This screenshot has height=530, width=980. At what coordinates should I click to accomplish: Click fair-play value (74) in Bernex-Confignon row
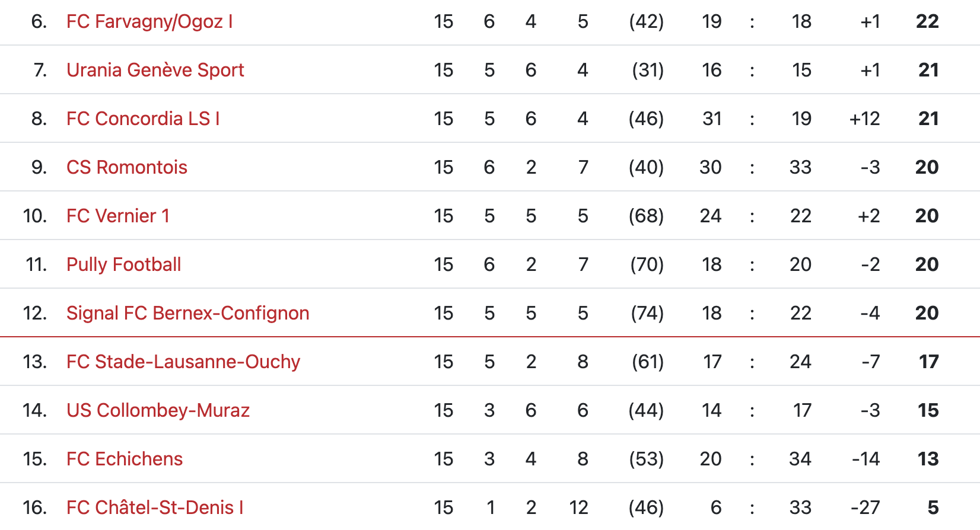[647, 313]
